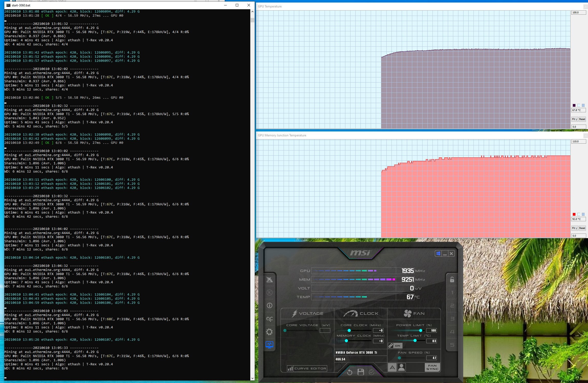The image size is (588, 383).
Task: Click the Fan Speed 47 value field
Action: pos(431,358)
